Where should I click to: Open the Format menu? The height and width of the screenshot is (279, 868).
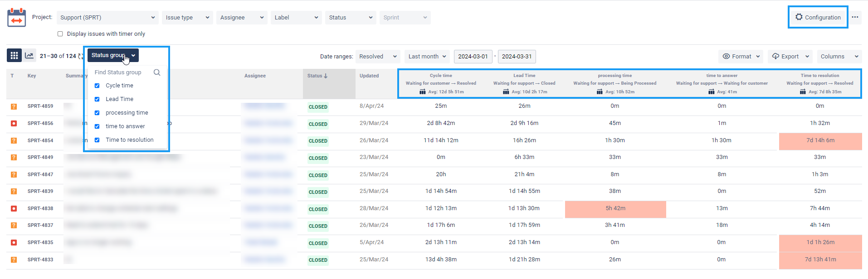(x=741, y=57)
